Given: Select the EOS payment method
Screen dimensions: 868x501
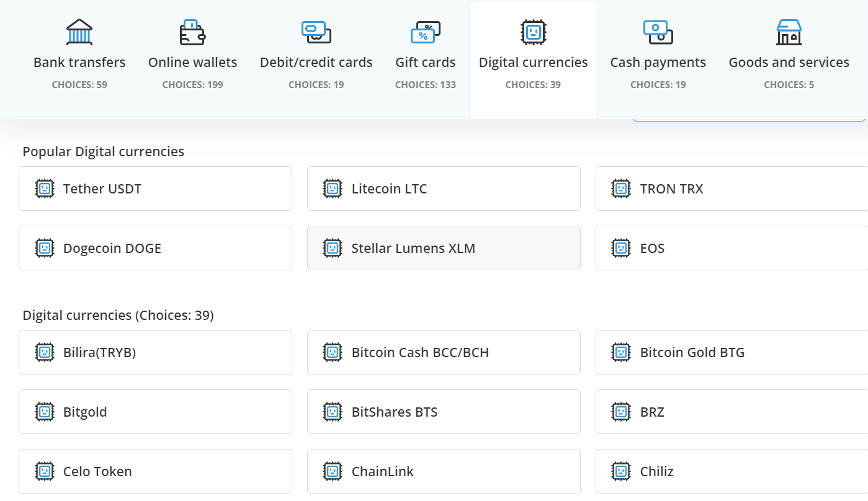Looking at the screenshot, I should [732, 248].
